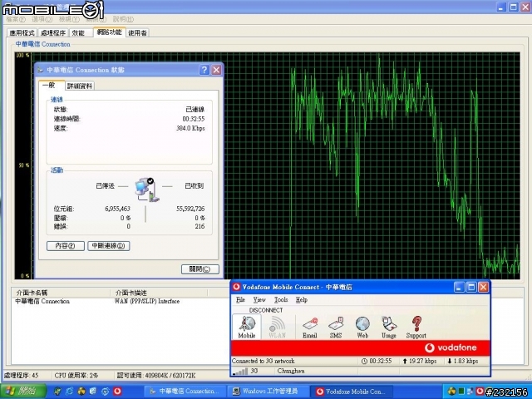Select the 網路功能 tab in Task Manager
Image resolution: width=532 pixels, height=399 pixels.
[x=109, y=32]
